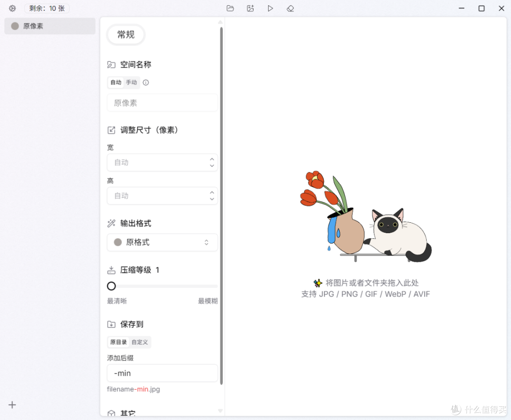Decrease width with the down arrow
The image size is (511, 420).
(212, 166)
